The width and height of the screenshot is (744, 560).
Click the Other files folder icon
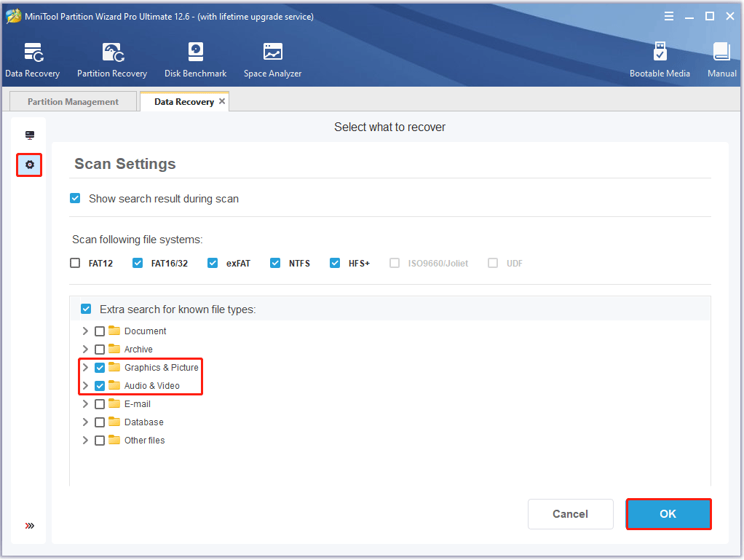click(x=114, y=440)
